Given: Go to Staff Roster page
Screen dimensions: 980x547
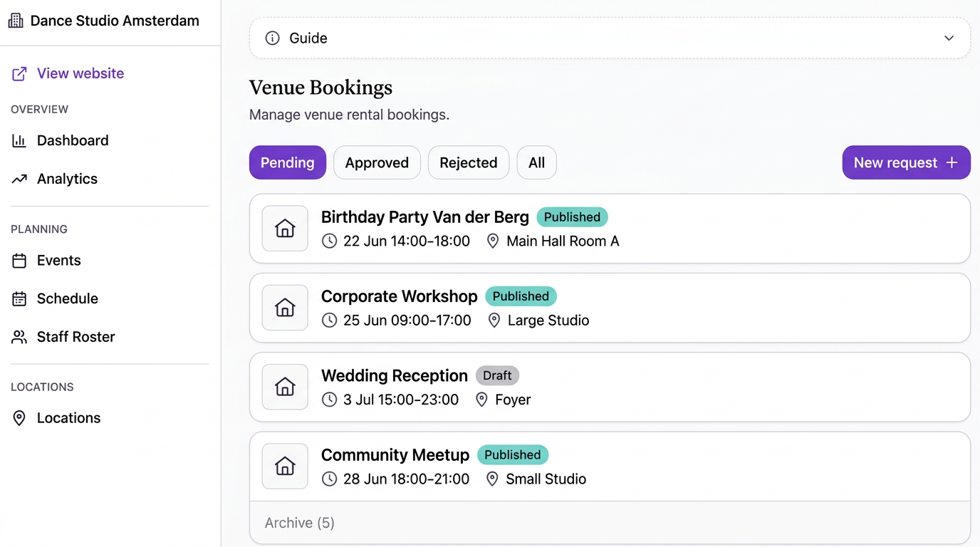Looking at the screenshot, I should pyautogui.click(x=75, y=337).
